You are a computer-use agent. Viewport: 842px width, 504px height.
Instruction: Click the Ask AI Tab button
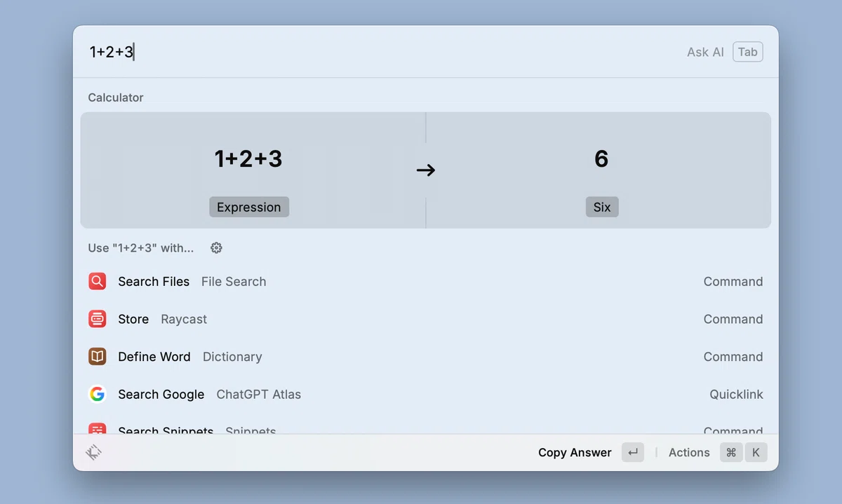(725, 52)
